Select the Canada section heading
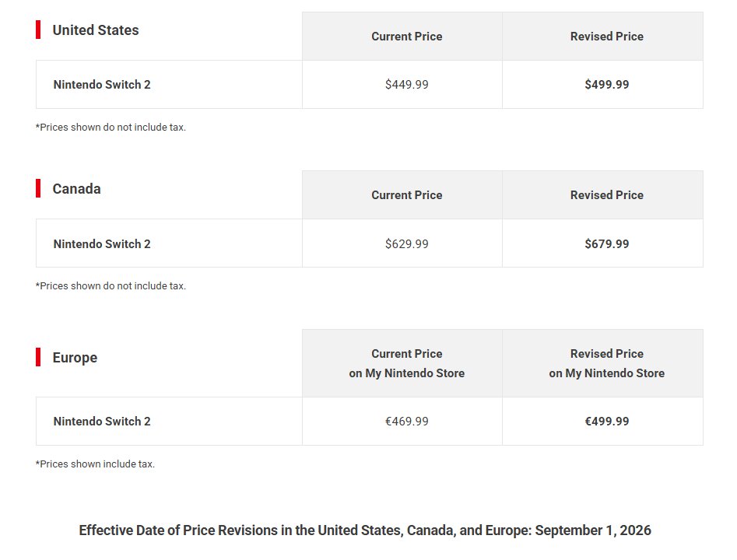The height and width of the screenshot is (560, 737). pos(76,189)
